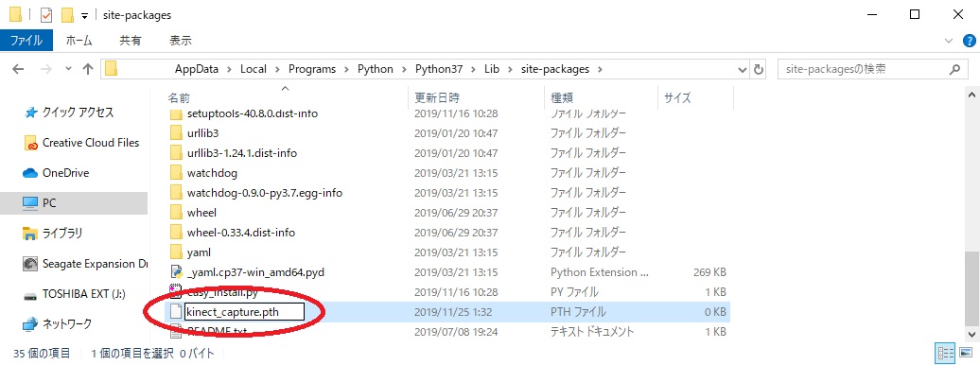Click the Help question mark icon
The width and height of the screenshot is (980, 365).
(969, 41)
